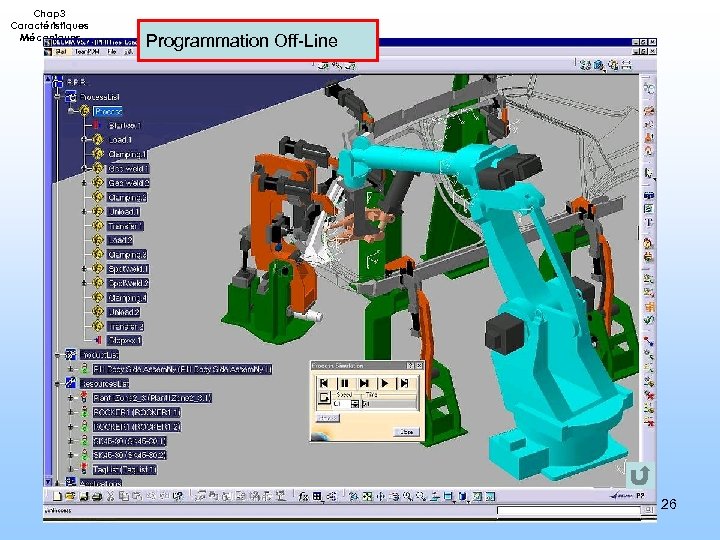Open the Speed dropdown in simulation dialog

(354, 404)
